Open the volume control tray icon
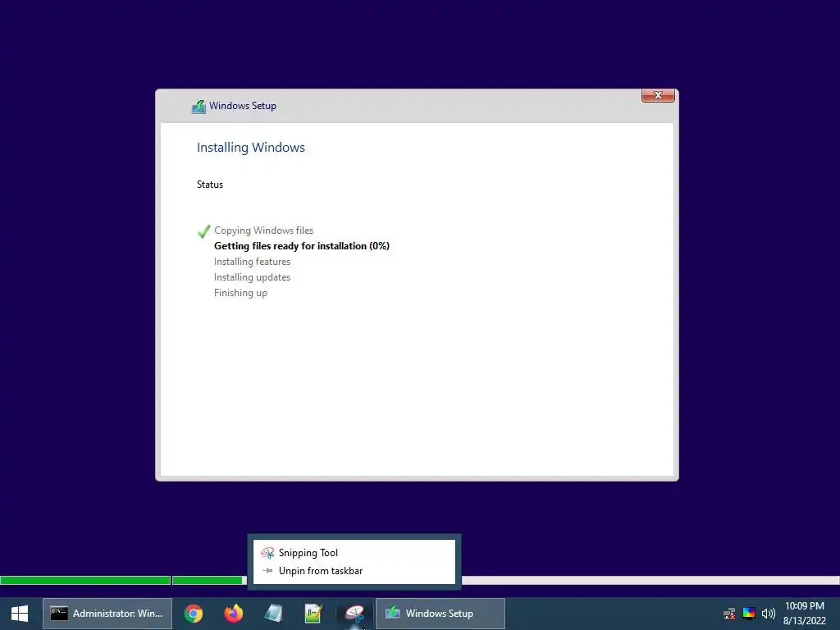 [x=768, y=614]
